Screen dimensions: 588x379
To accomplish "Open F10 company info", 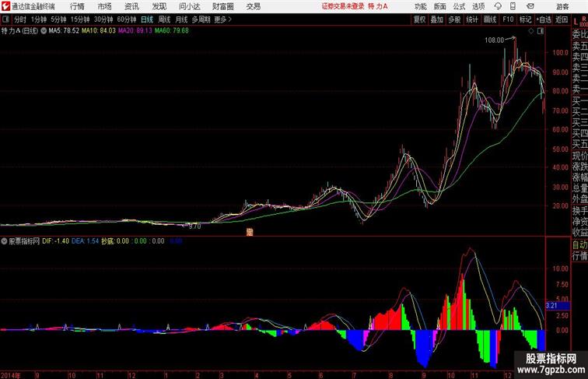I will (508, 19).
